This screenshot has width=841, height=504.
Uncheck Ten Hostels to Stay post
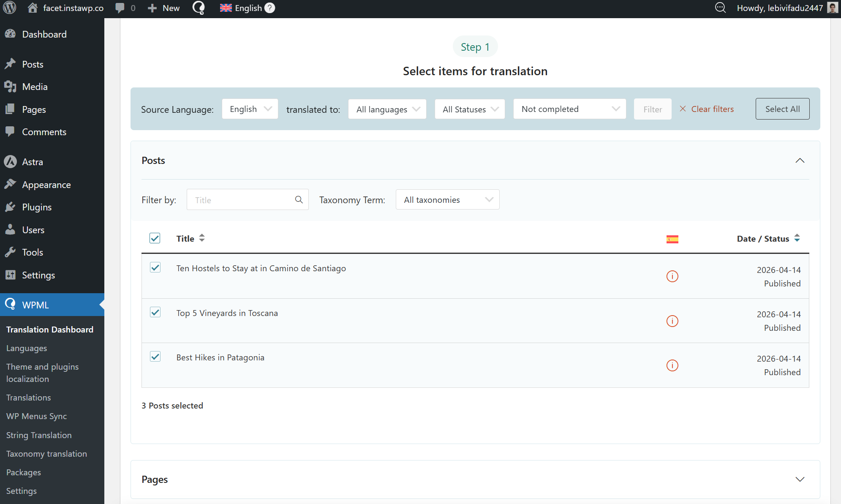pos(155,267)
